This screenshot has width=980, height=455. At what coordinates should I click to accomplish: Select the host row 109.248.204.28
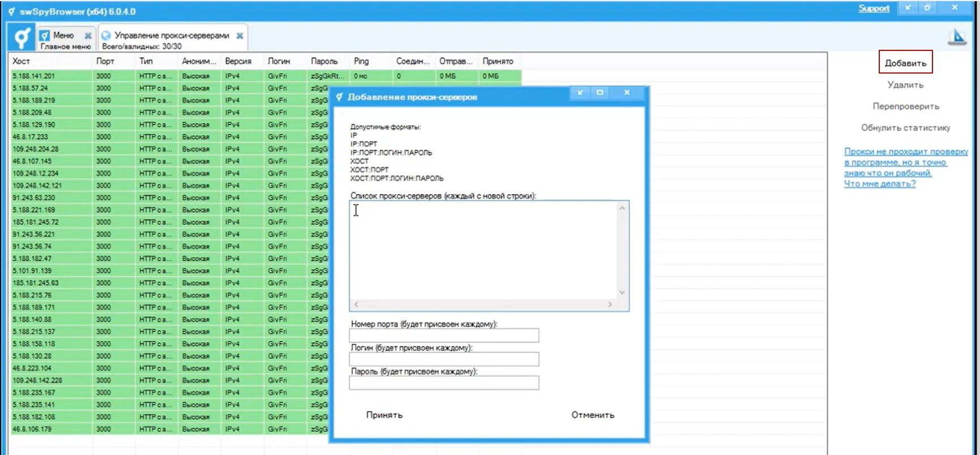tap(170, 149)
